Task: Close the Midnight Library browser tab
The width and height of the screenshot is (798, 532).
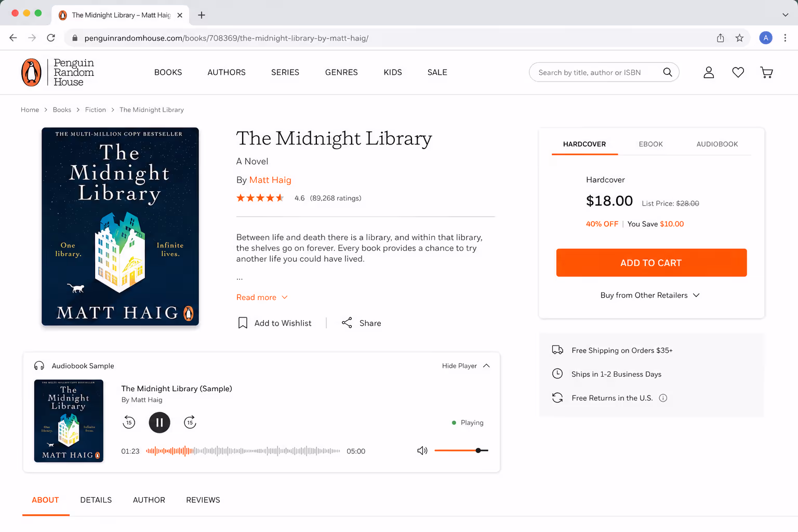Action: (180, 15)
